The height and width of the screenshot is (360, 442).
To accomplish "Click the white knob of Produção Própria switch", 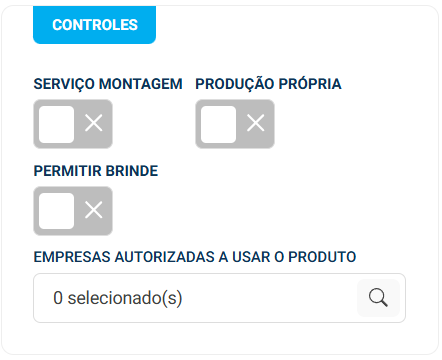I will 218,124.
